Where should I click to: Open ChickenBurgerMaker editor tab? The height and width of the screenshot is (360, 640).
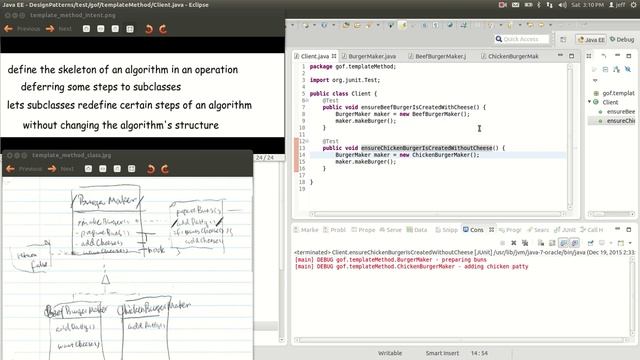[510, 56]
